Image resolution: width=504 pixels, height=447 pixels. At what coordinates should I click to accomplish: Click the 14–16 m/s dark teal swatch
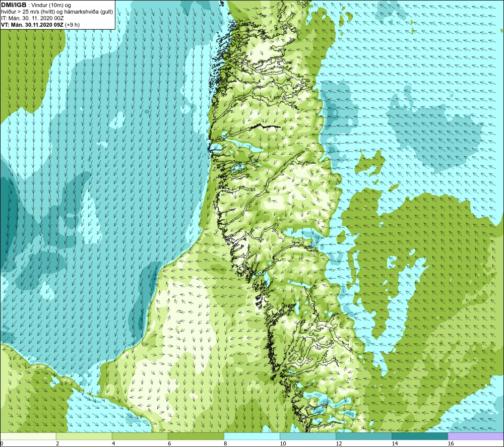[x=420, y=436]
